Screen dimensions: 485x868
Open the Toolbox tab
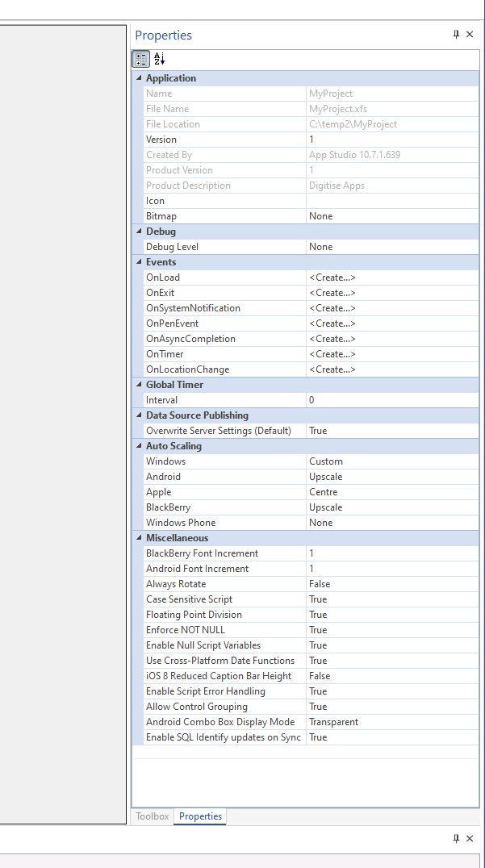[153, 816]
